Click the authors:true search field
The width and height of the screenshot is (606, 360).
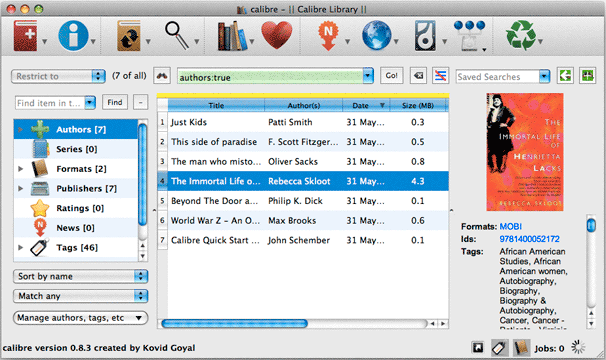pos(270,77)
